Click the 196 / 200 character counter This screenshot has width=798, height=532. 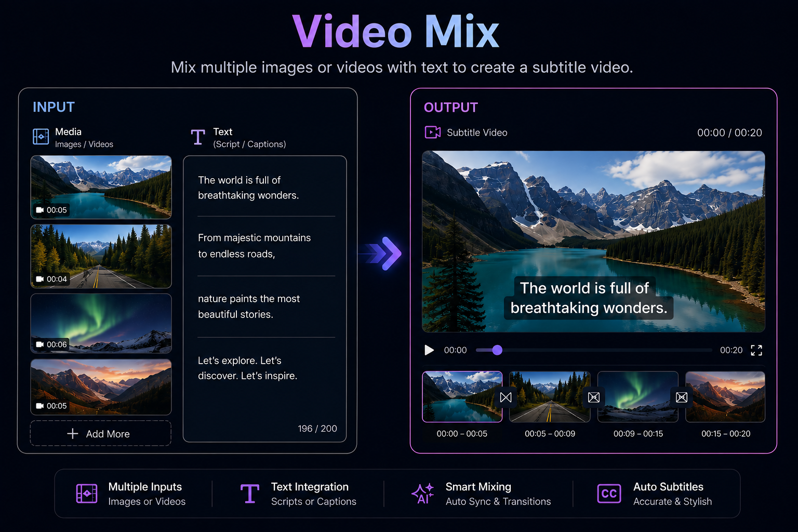coord(317,429)
